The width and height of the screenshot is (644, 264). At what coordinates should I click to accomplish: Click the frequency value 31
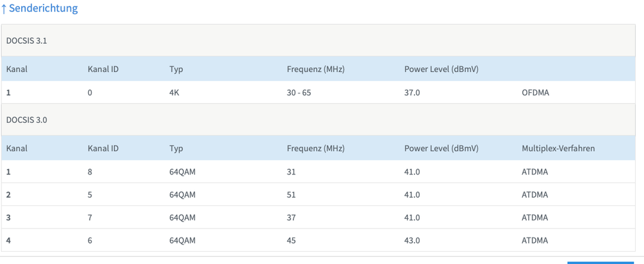coord(291,172)
